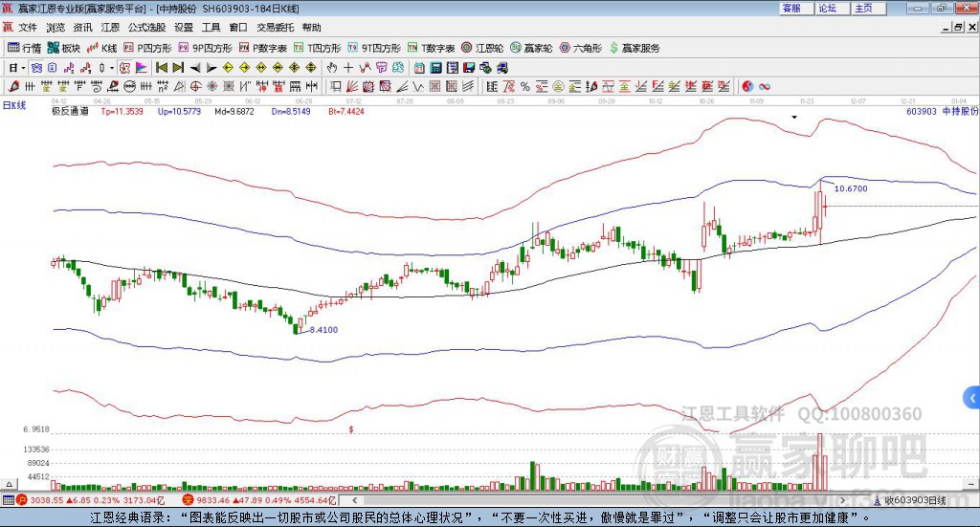The width and height of the screenshot is (980, 527).
Task: Open the 浏览 menu
Action: pos(56,28)
